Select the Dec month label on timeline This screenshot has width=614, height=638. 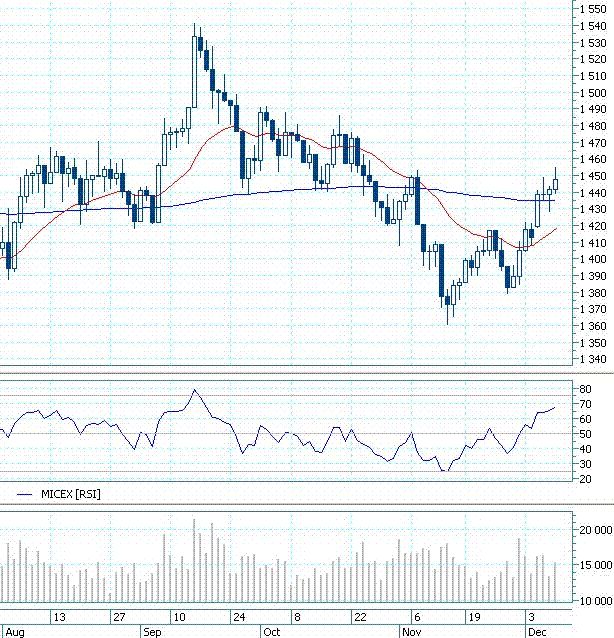click(x=537, y=632)
